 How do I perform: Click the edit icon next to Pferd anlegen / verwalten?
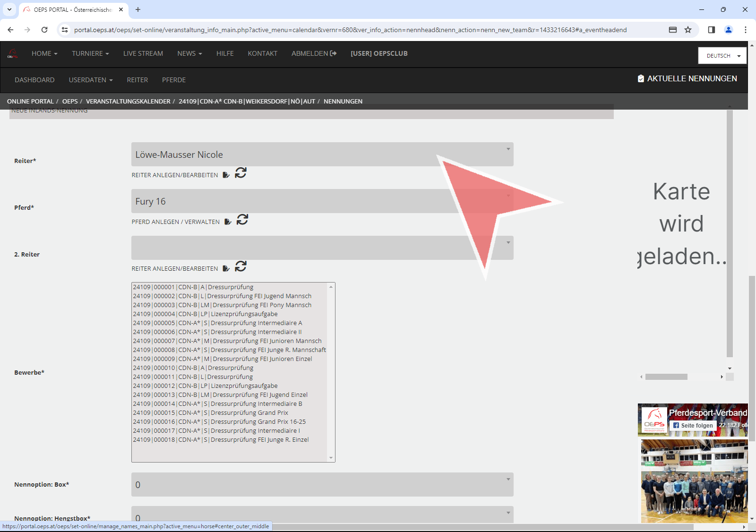tap(228, 222)
